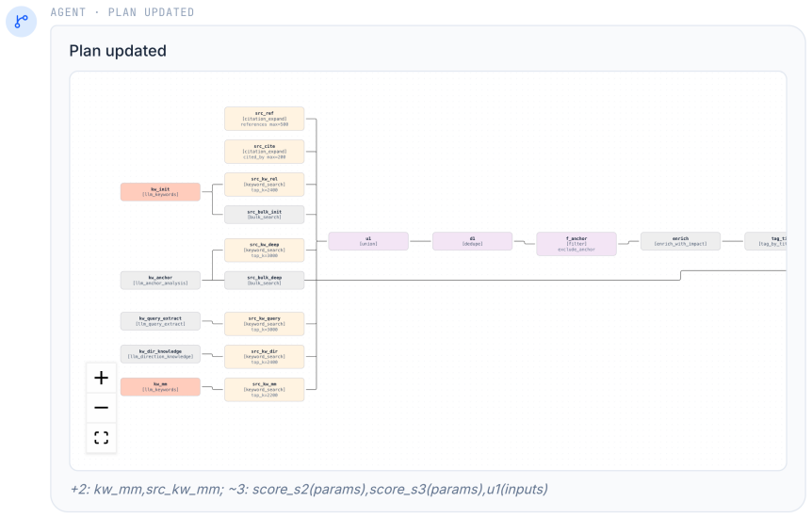Click the kw_anchor analysis node

click(x=160, y=281)
